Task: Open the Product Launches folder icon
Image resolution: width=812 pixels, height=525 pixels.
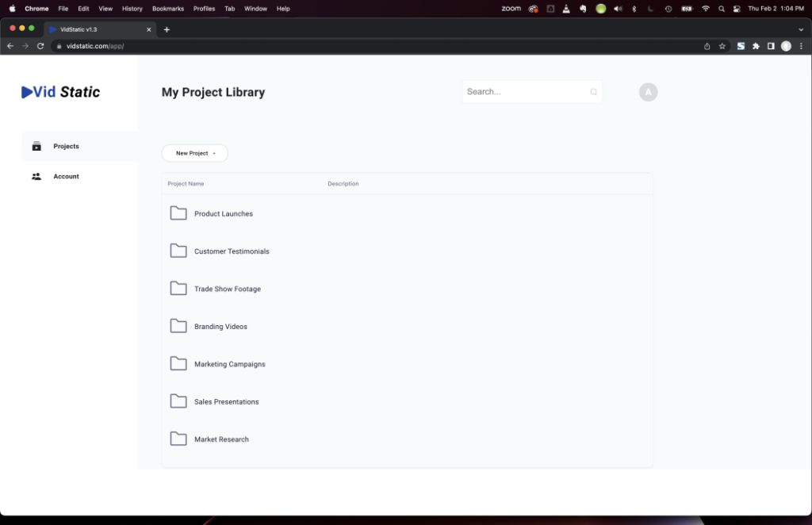Action: [178, 213]
